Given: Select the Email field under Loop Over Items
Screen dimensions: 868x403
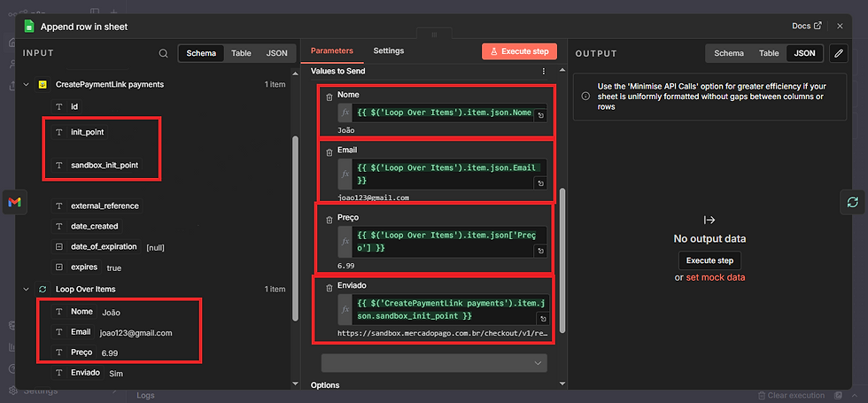Looking at the screenshot, I should 73,332.
